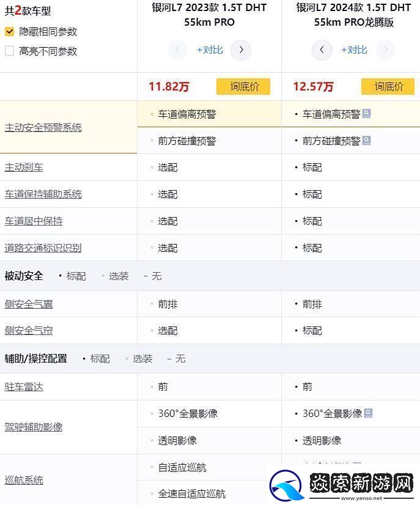
Task: Add 2023款 model via +对比 link
Action: [x=210, y=50]
